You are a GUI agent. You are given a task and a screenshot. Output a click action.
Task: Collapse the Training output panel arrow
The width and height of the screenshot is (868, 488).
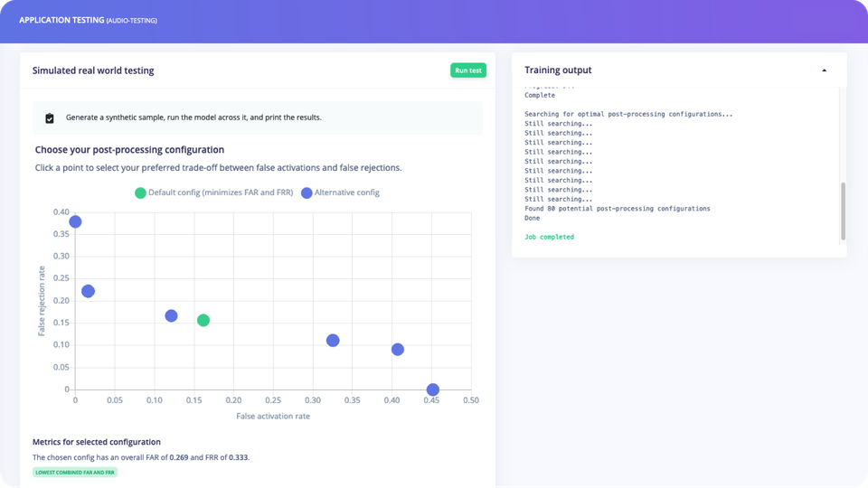824,70
